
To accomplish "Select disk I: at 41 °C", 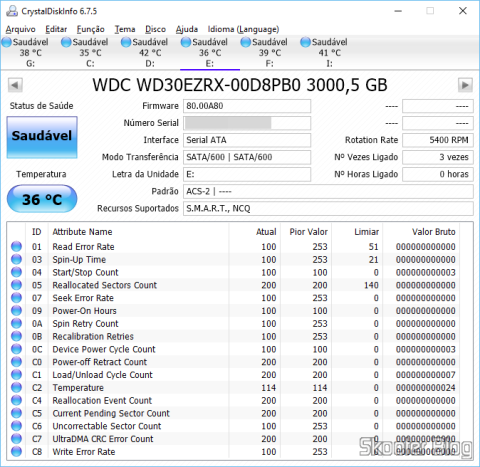I will pos(329,52).
